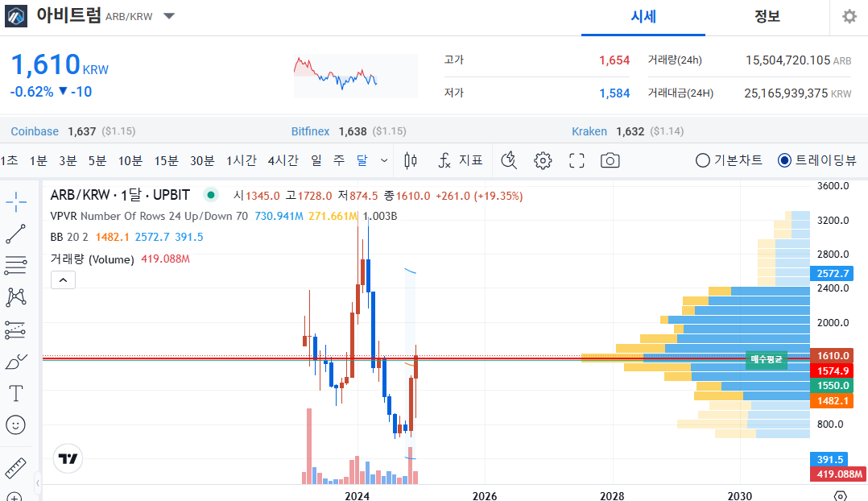Select the 1분 timeframe

(38, 160)
